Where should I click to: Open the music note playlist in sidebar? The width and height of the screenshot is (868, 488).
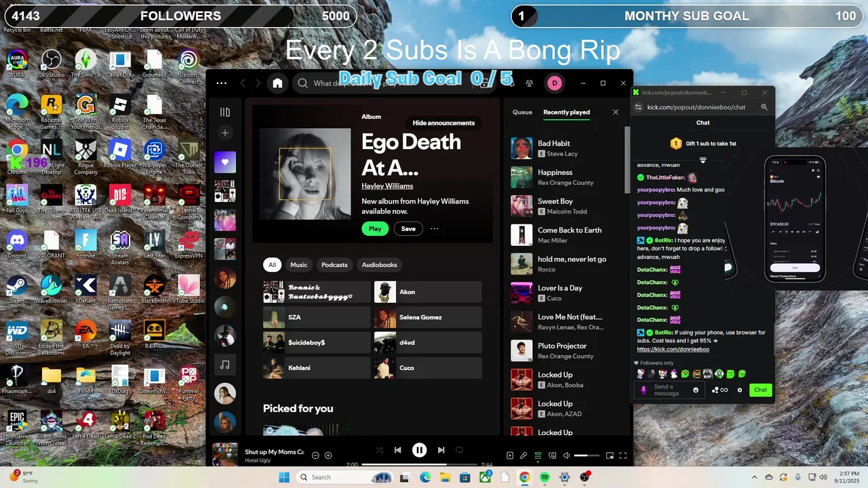tap(225, 365)
